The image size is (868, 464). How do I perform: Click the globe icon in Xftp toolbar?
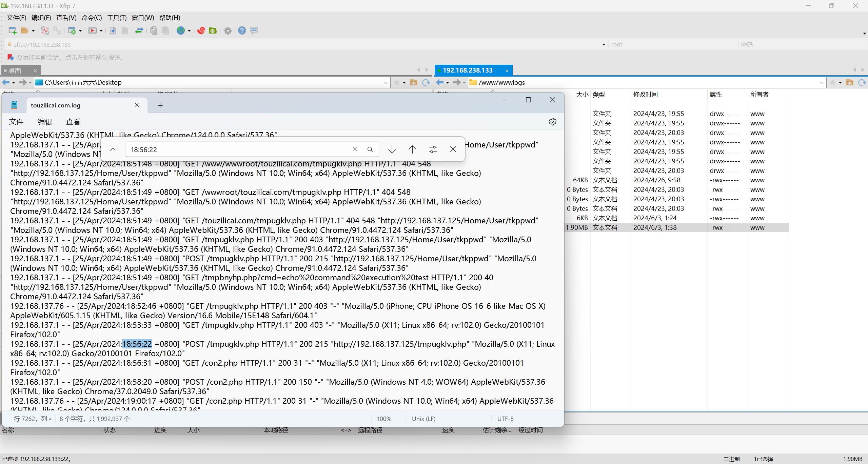tap(181, 31)
